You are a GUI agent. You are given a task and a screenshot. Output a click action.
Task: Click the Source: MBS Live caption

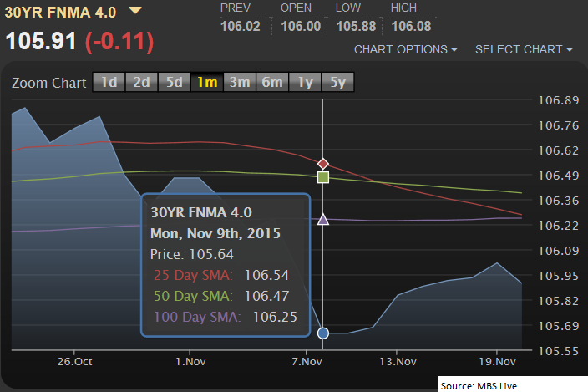point(479,386)
